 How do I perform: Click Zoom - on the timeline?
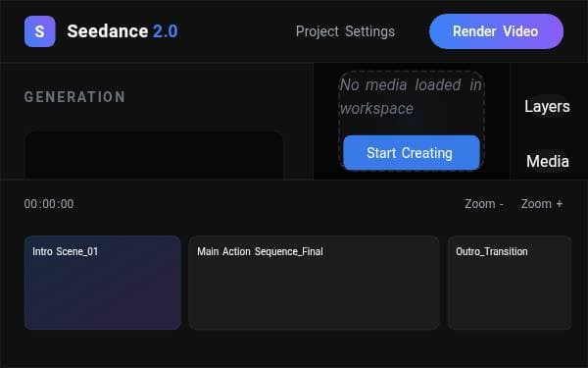[x=484, y=204]
